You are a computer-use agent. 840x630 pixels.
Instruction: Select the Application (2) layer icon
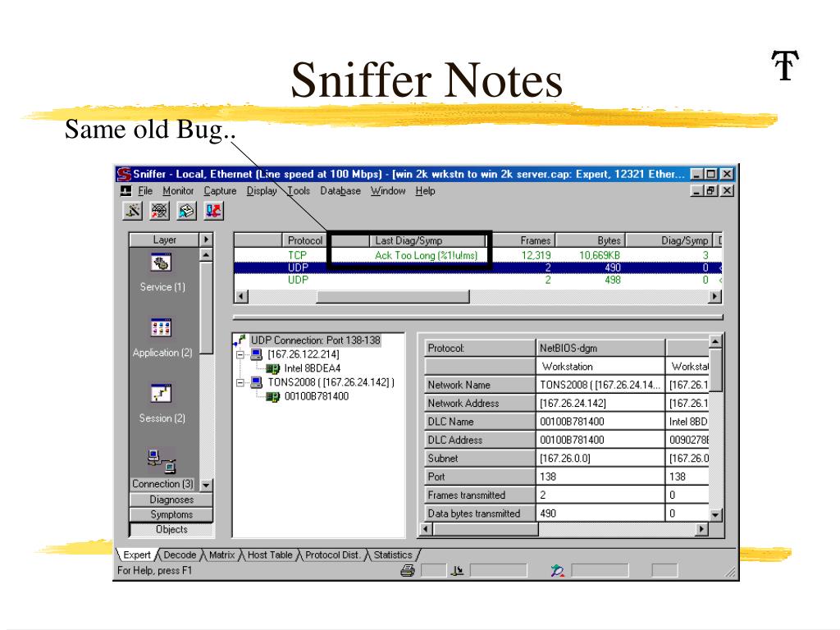tap(162, 327)
